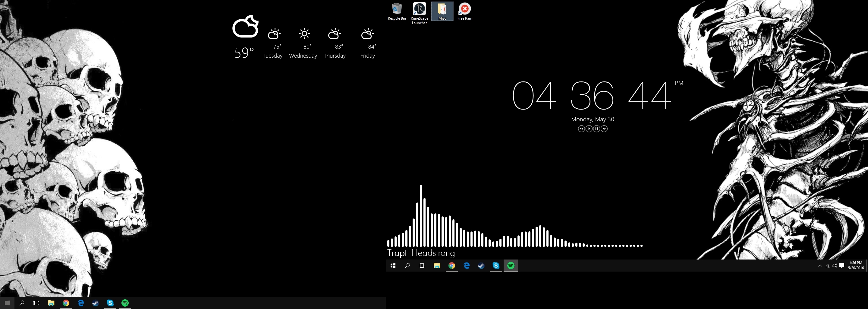Click the hour digits 04 on clock widget
This screenshot has width=868, height=309.
tap(534, 95)
